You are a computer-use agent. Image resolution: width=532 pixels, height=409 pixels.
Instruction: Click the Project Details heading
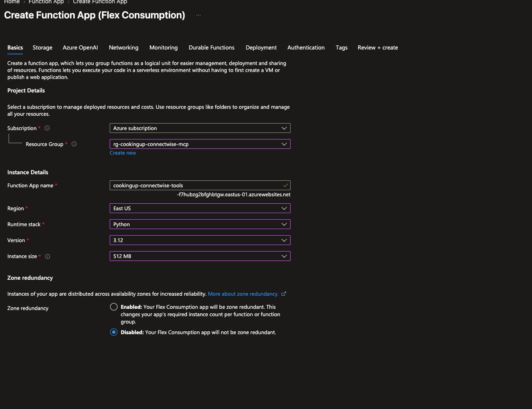[26, 90]
